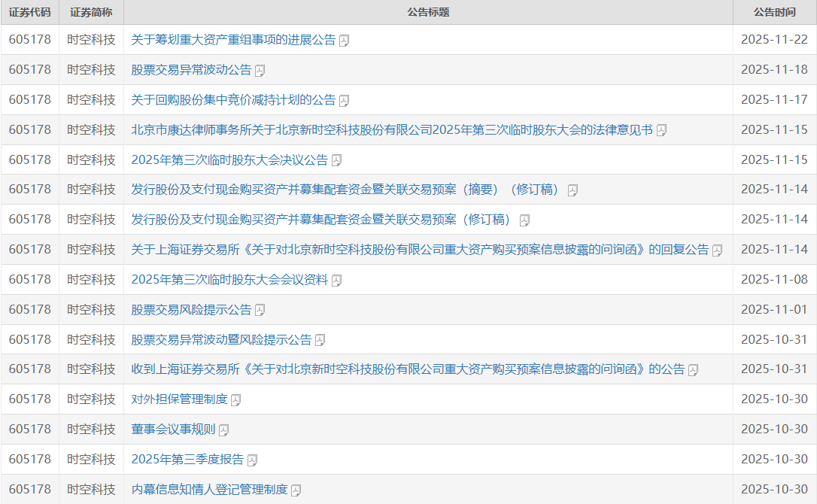Click PDF icon after 2025年第三次临时股东大会会议资料
This screenshot has height=504, width=817.
(337, 281)
